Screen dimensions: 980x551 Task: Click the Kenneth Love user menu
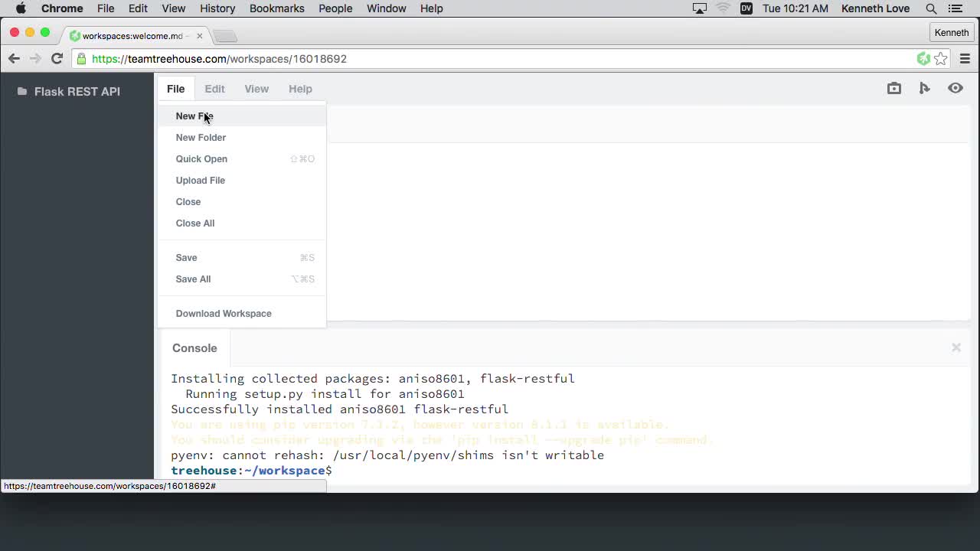click(875, 8)
